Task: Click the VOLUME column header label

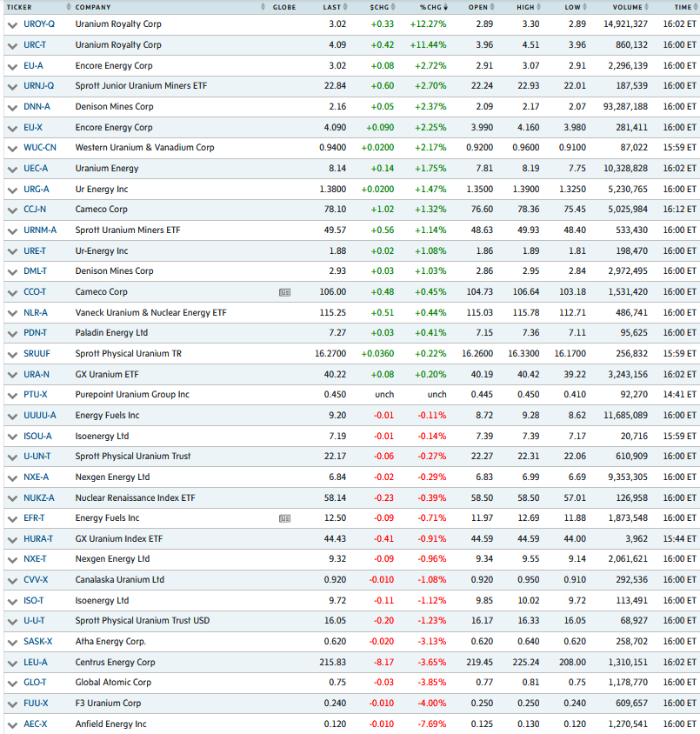Action: point(628,7)
